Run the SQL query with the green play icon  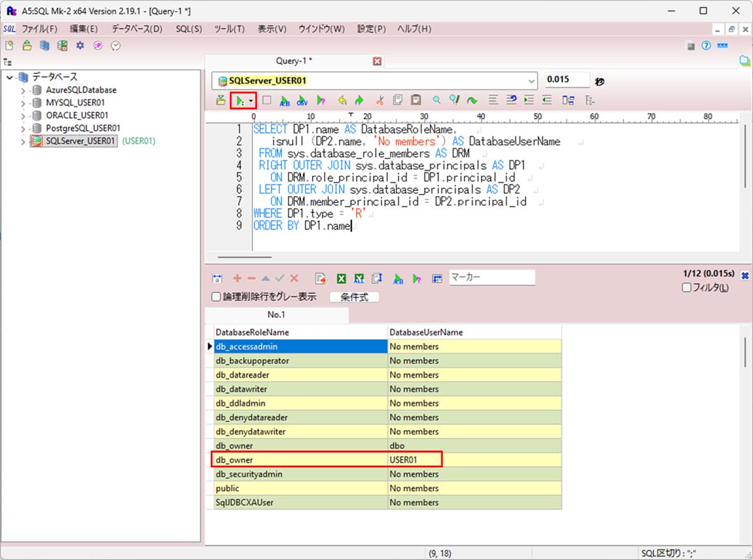tap(239, 101)
